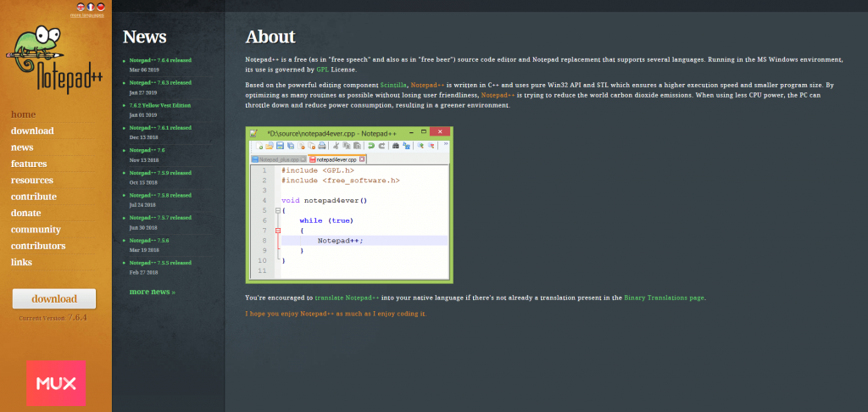Click Cut scissors icon in the embedded screenshot
868x412 pixels.
[x=336, y=146]
